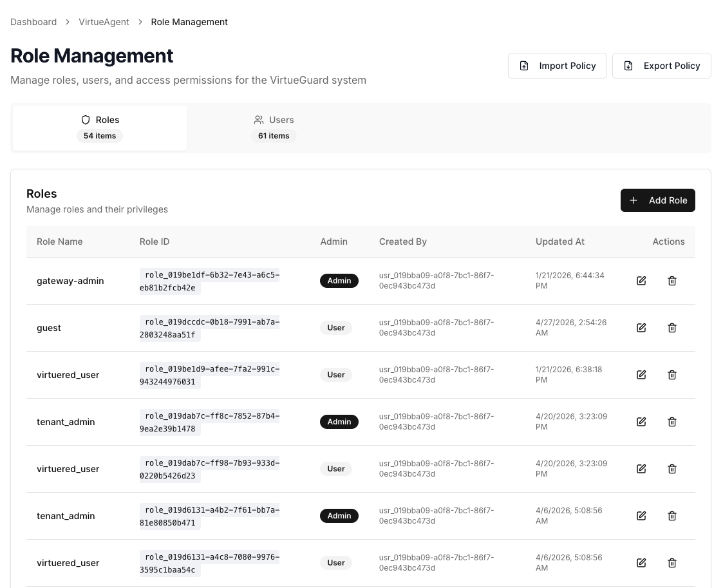The width and height of the screenshot is (723, 588).
Task: Click role ID role_019be1df-6b32-7e43-a6c5-eb81b2fcb42e
Action: (x=209, y=281)
